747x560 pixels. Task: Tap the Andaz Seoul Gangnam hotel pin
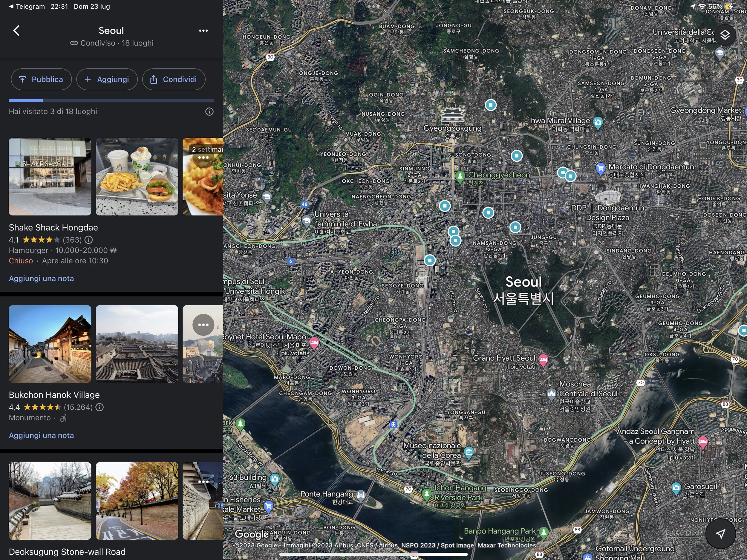[x=703, y=443]
